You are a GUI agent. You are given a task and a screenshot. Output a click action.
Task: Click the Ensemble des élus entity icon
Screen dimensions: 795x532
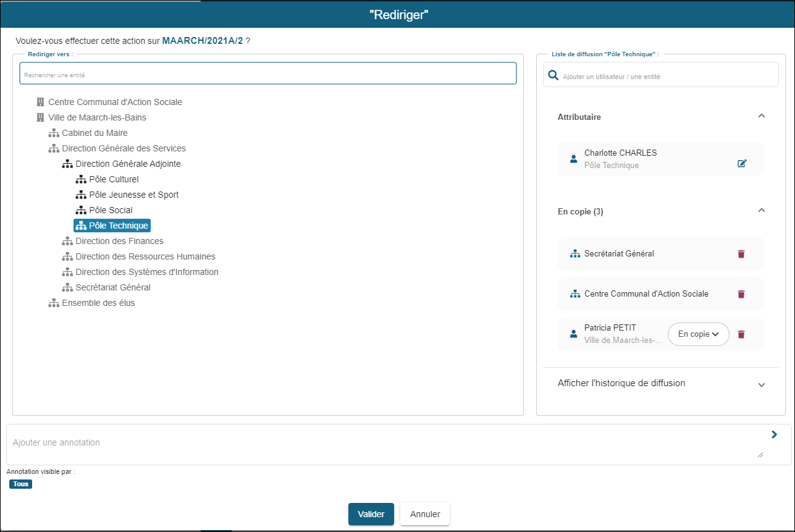[54, 303]
